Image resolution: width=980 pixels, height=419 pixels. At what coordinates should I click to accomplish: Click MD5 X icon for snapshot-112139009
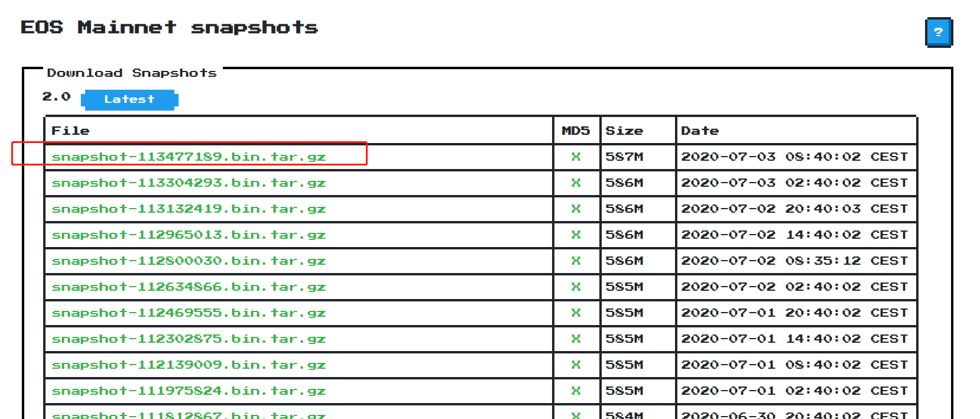(576, 365)
